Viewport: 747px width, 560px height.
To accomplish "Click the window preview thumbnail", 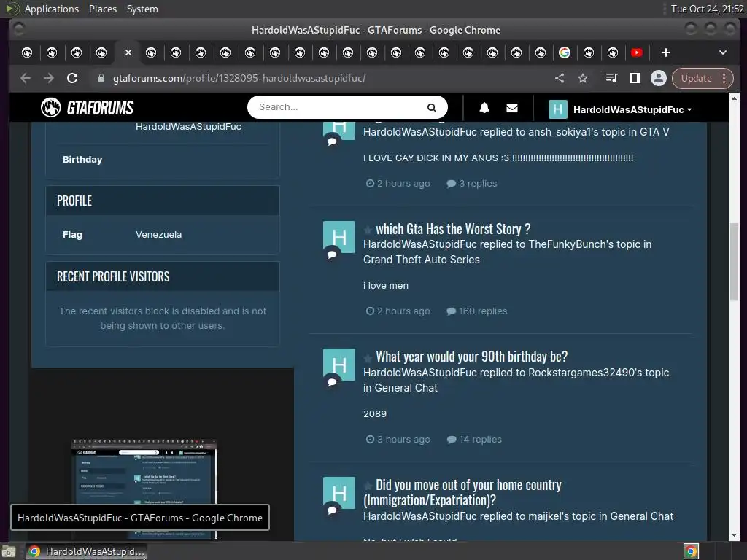I will [x=144, y=489].
